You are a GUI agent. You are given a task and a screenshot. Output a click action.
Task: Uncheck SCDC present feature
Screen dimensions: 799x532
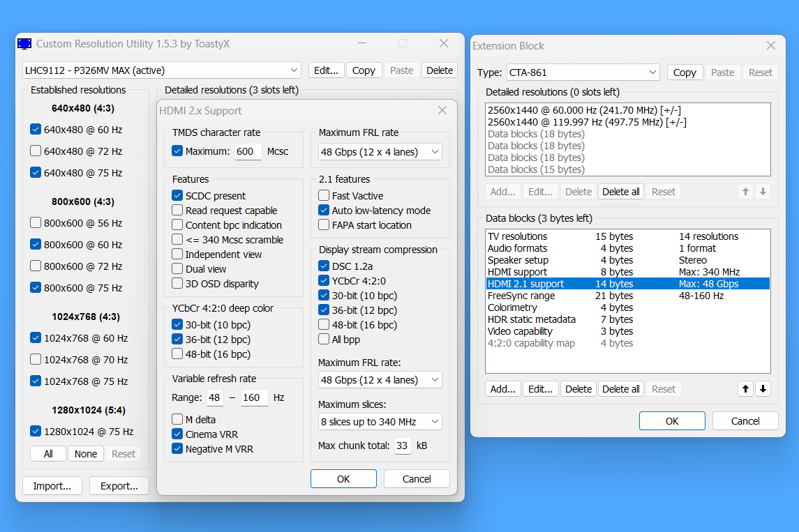pos(177,196)
